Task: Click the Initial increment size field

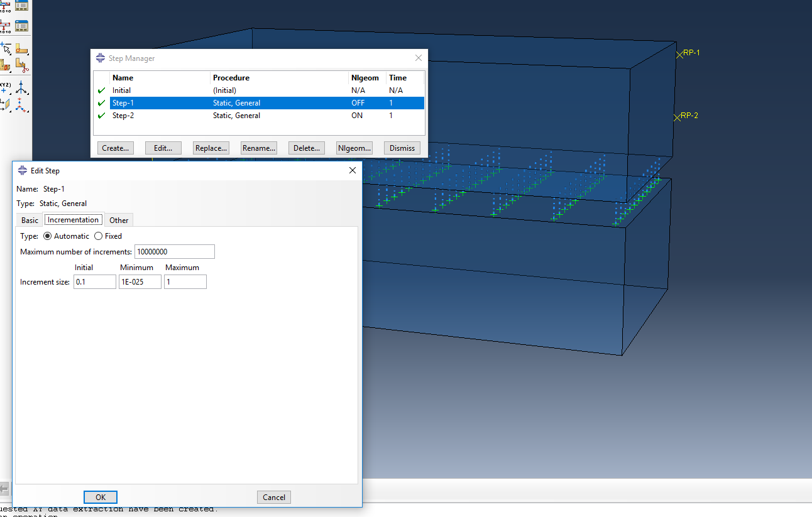Action: [x=95, y=282]
